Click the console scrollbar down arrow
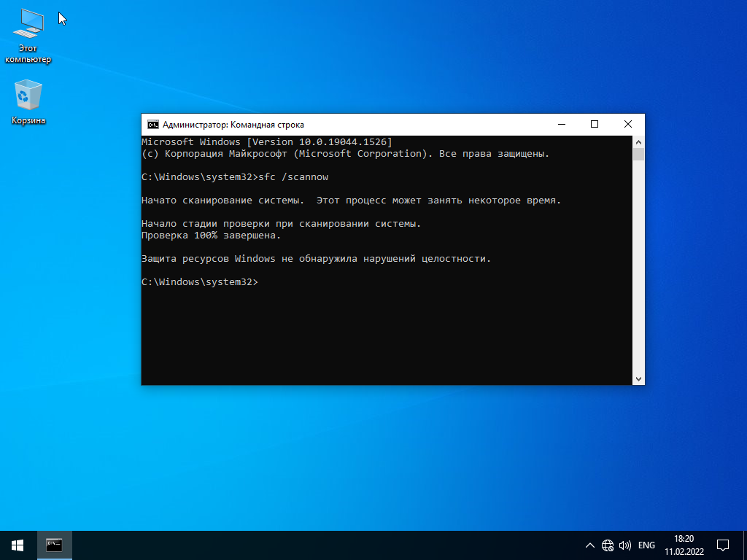747x560 pixels. click(638, 379)
